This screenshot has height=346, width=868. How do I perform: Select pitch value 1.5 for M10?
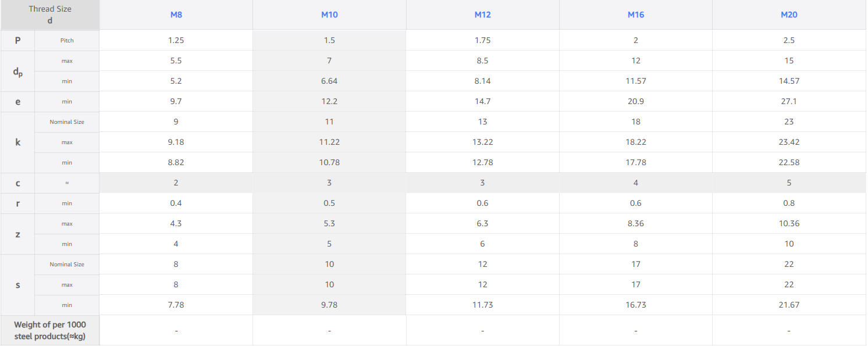(x=329, y=40)
